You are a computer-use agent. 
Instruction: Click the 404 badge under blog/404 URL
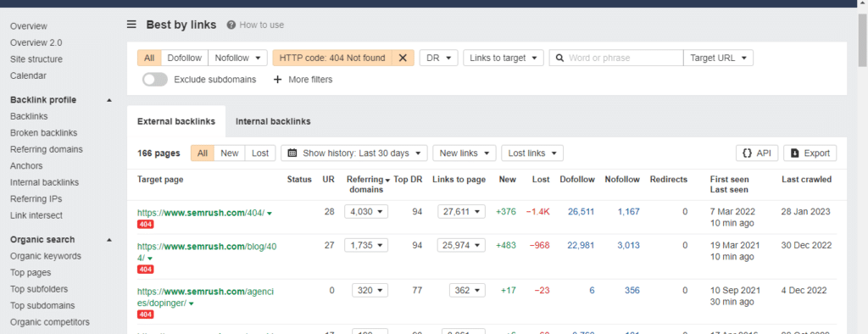coord(146,270)
